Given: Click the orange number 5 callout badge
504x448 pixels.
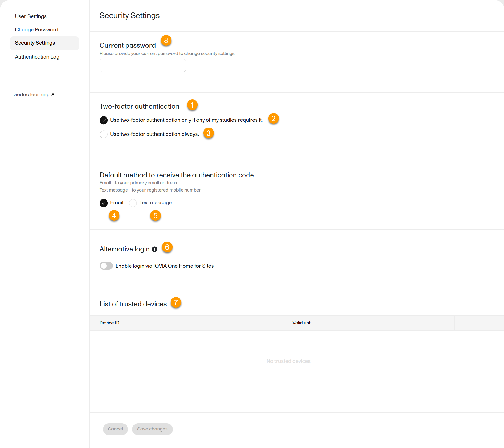Looking at the screenshot, I should (155, 216).
